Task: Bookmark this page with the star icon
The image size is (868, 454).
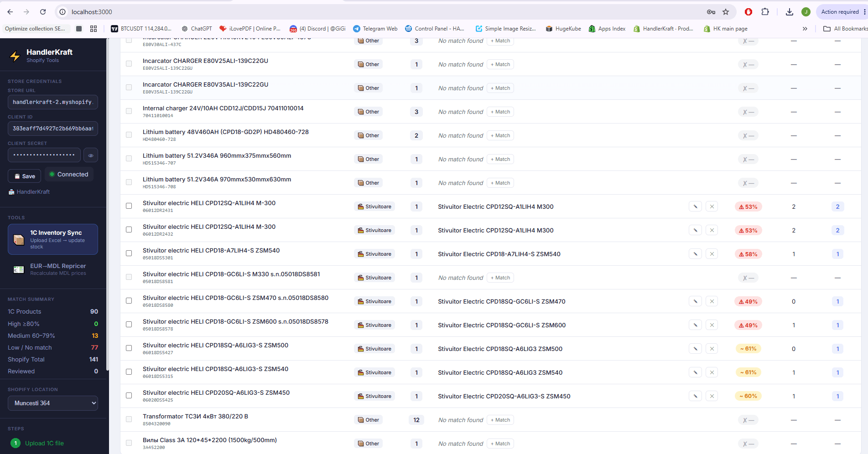Action: coord(726,12)
